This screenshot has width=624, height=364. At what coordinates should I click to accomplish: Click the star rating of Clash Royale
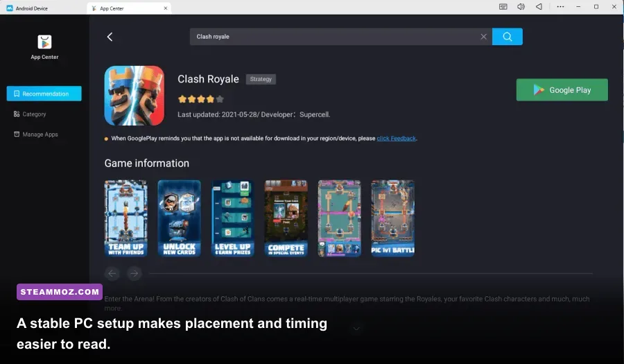201,99
